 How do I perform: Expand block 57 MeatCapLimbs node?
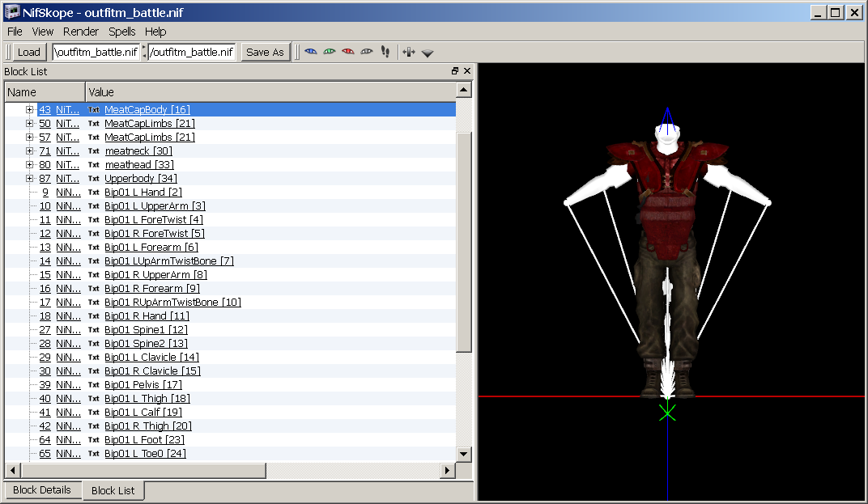pyautogui.click(x=29, y=138)
